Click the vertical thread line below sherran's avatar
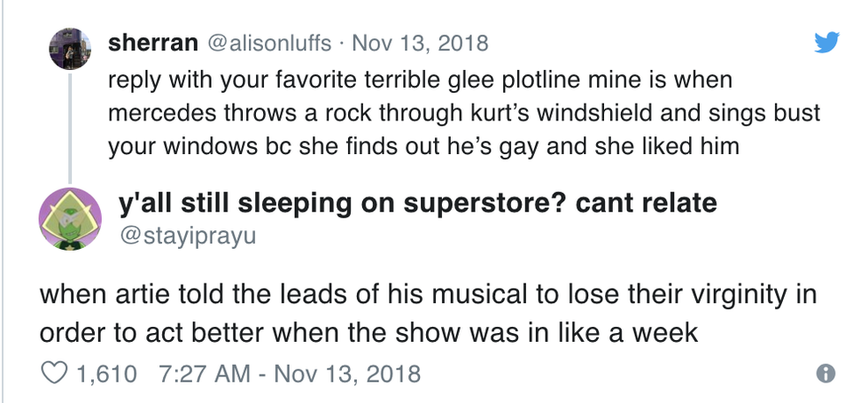 click(68, 124)
